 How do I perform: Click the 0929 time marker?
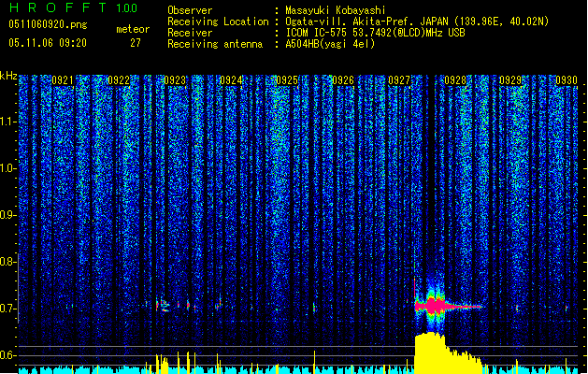pos(510,80)
